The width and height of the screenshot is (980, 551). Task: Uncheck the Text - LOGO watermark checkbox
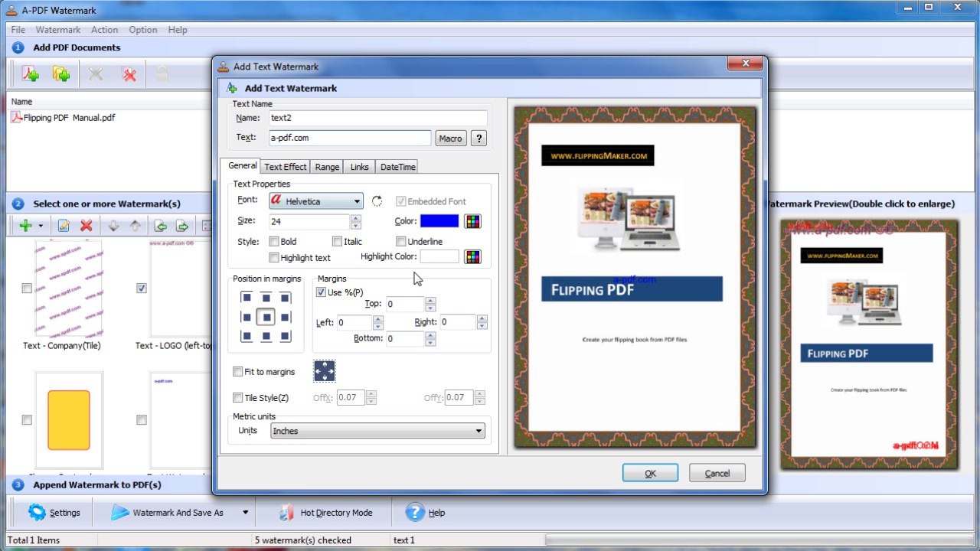142,289
